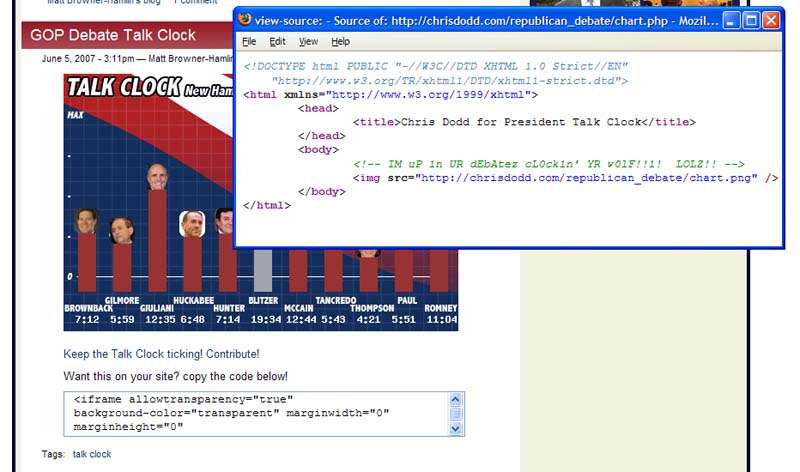
Task: Open the File menu in view-source window
Action: [x=249, y=41]
